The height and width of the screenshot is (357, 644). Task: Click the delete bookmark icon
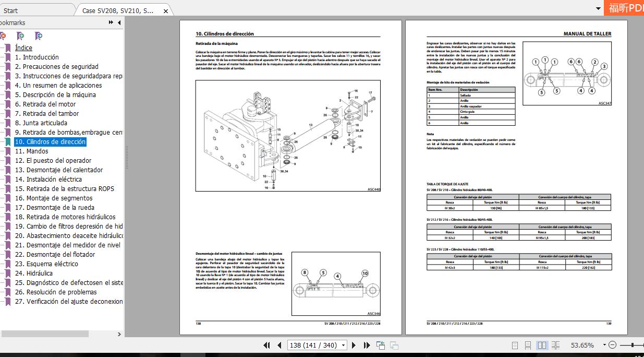coord(3,36)
